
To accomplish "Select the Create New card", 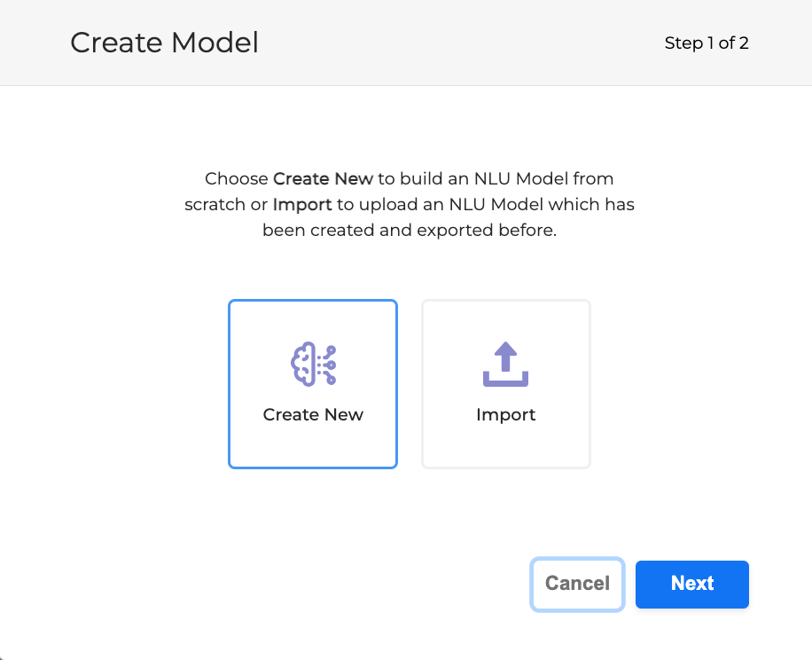I will (x=312, y=383).
